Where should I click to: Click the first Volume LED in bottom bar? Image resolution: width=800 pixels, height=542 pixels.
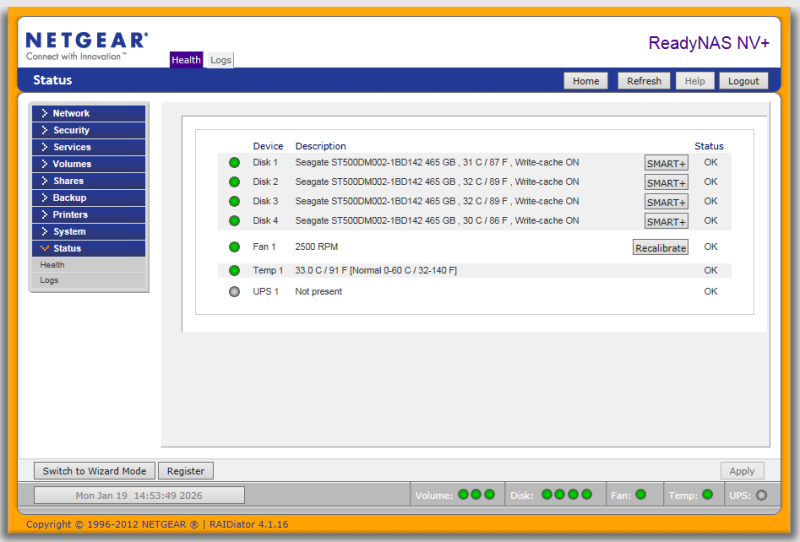click(x=463, y=495)
